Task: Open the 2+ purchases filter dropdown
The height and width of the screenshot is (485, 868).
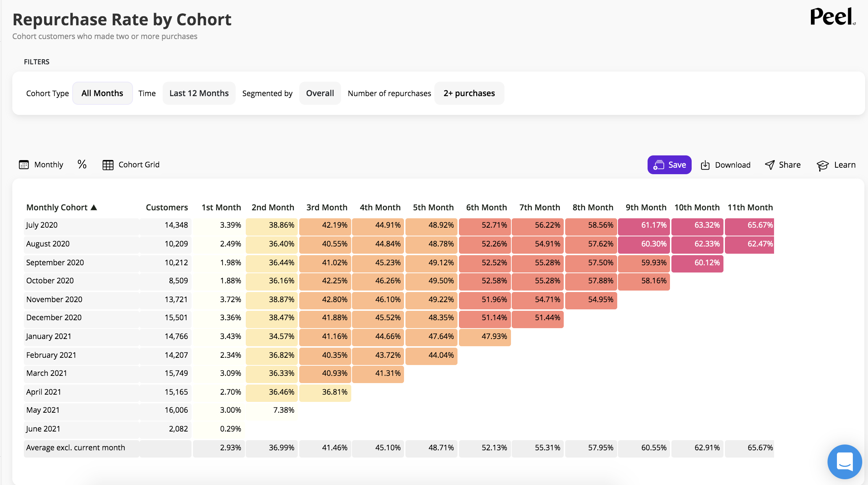Action: point(469,93)
